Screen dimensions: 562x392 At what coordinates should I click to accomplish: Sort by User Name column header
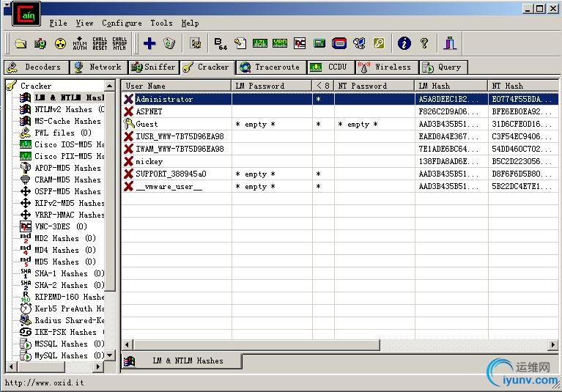(x=177, y=86)
